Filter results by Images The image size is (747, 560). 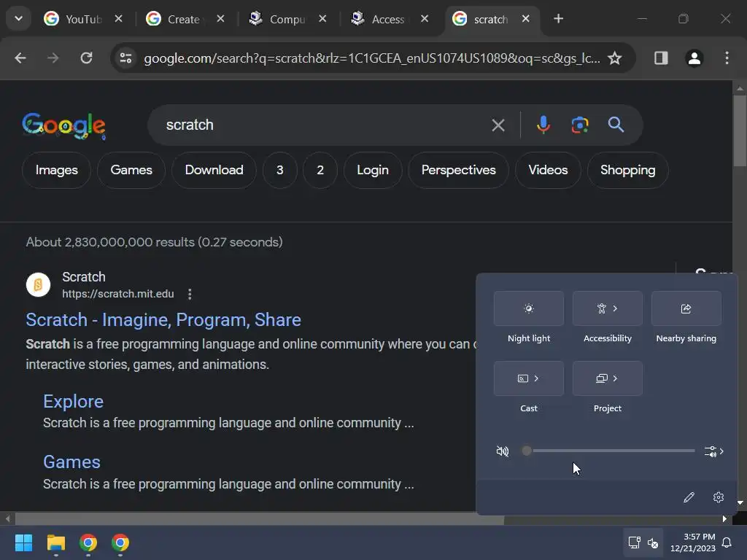pos(56,170)
